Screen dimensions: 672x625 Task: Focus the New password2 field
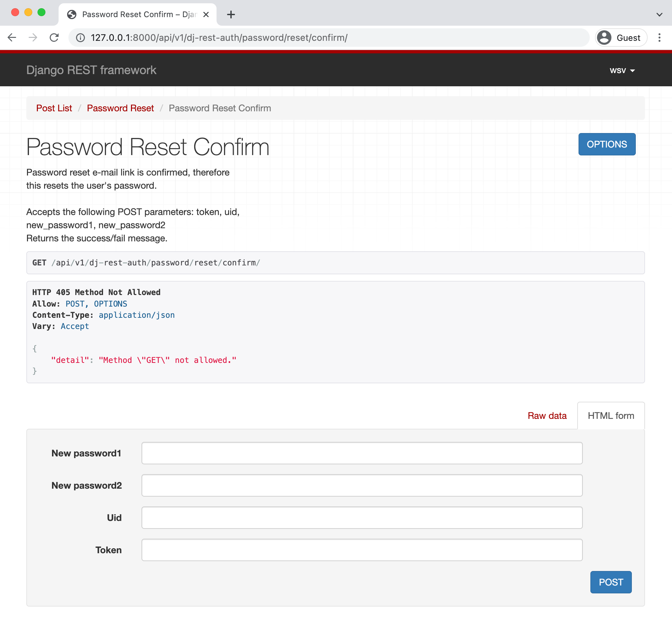(x=362, y=485)
